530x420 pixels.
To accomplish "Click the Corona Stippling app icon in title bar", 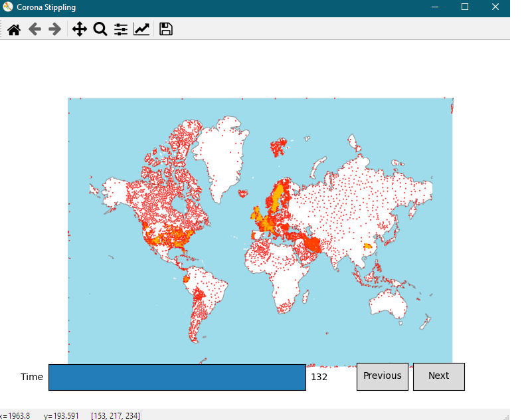I will [x=8, y=7].
